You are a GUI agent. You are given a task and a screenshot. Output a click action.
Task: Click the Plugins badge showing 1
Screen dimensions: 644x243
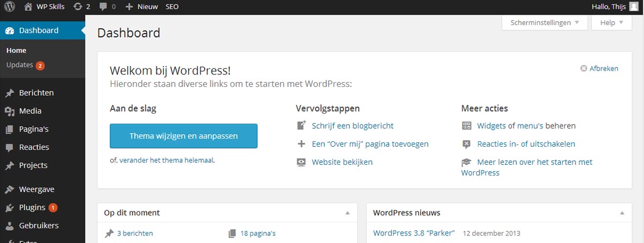tap(53, 208)
